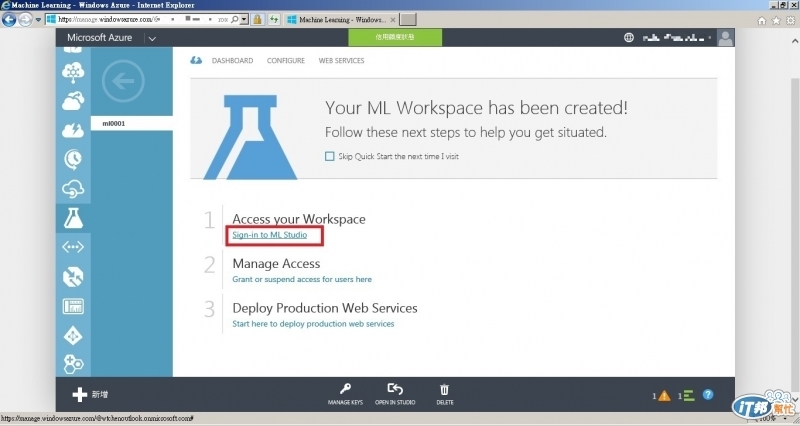Image resolution: width=800 pixels, height=426 pixels.
Task: Click the address bar search magnifier
Action: pos(234,19)
